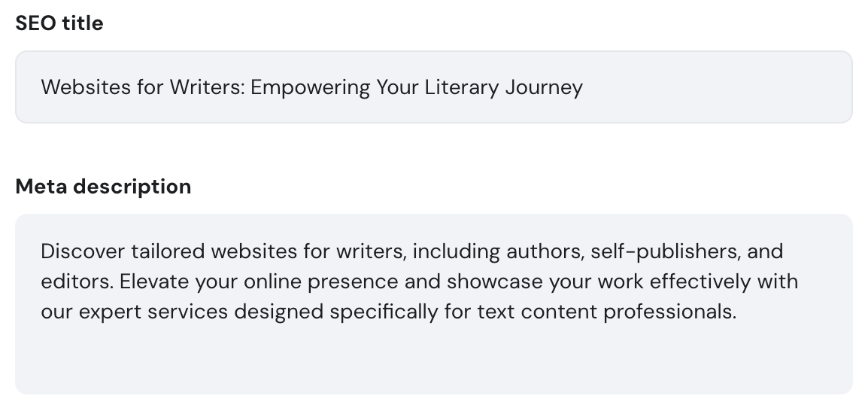Focus the Meta description text area
The height and width of the screenshot is (408, 868).
point(433,354)
